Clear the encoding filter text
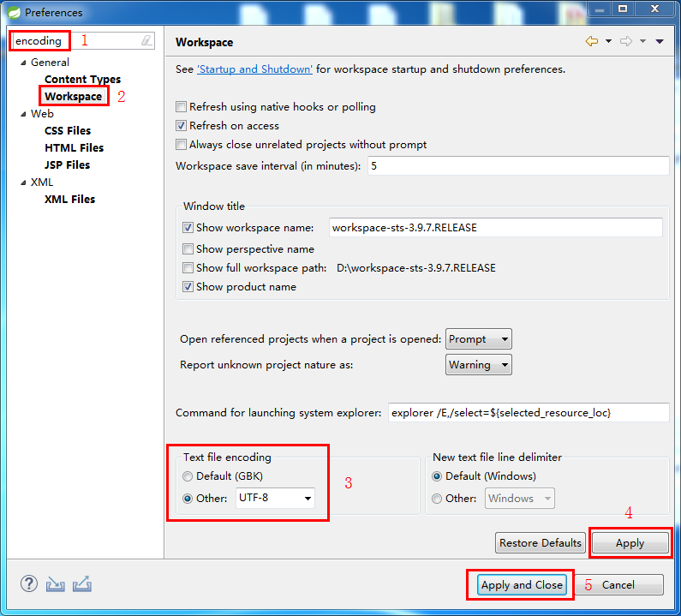This screenshot has width=681, height=616. (146, 41)
